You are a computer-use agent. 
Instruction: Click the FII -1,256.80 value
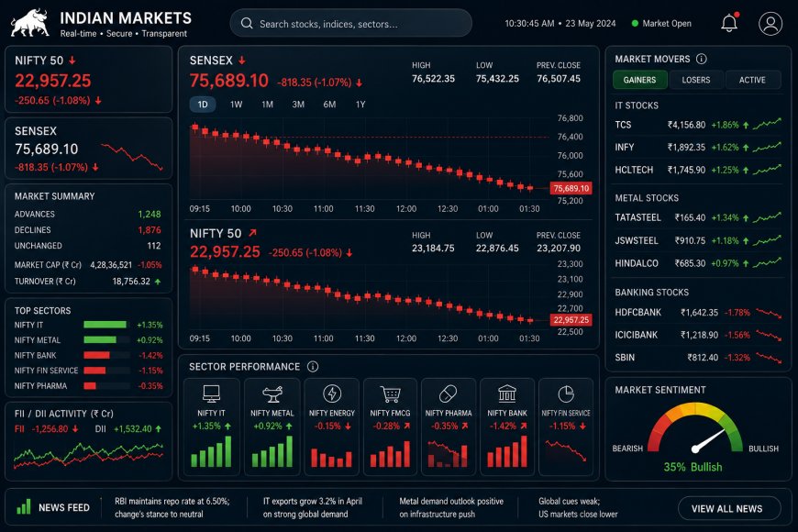50,429
